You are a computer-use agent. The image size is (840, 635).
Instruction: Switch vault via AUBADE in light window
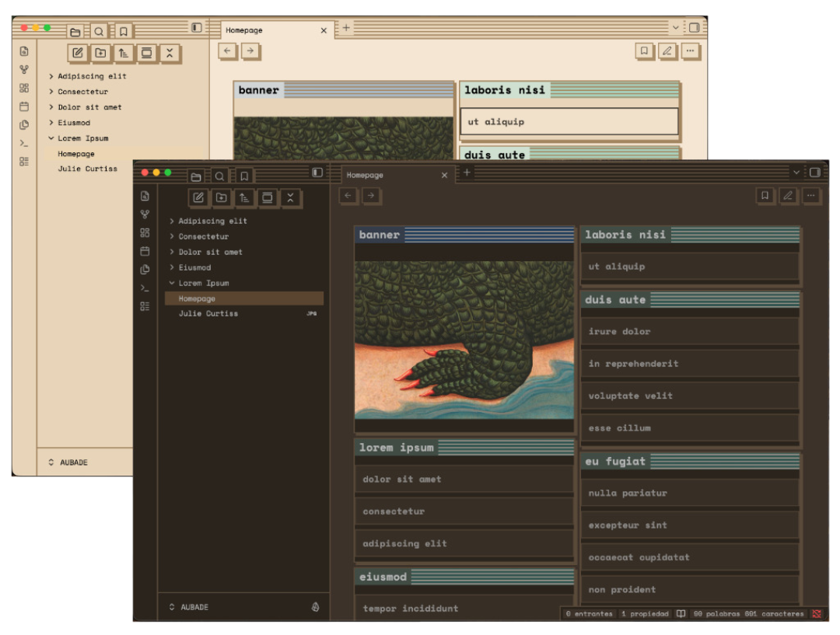tap(68, 462)
